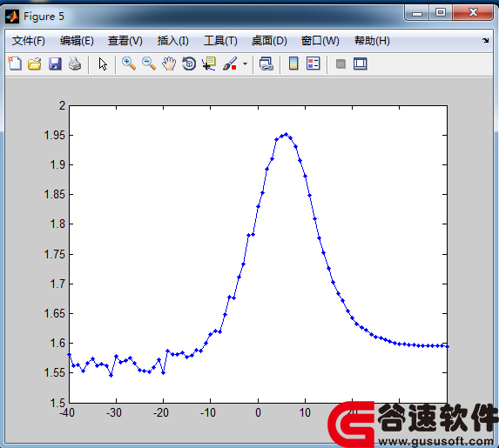Show Plot Tools and dock figure
Image resolution: width=499 pixels, height=448 pixels.
click(361, 64)
